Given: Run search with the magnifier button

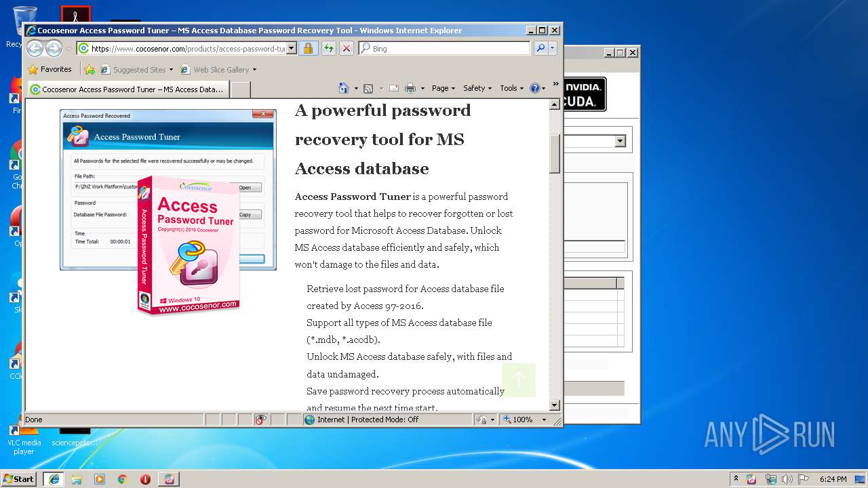Looking at the screenshot, I should pyautogui.click(x=540, y=48).
